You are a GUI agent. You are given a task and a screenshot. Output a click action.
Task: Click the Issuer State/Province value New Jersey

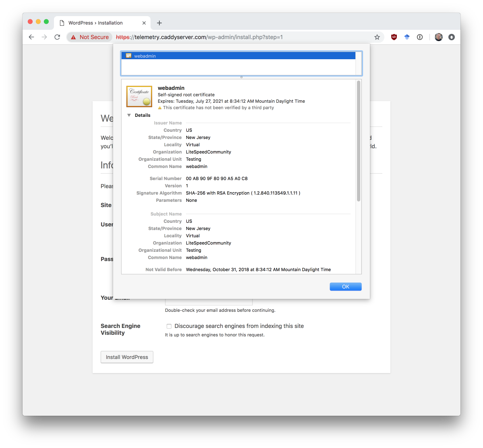point(198,137)
